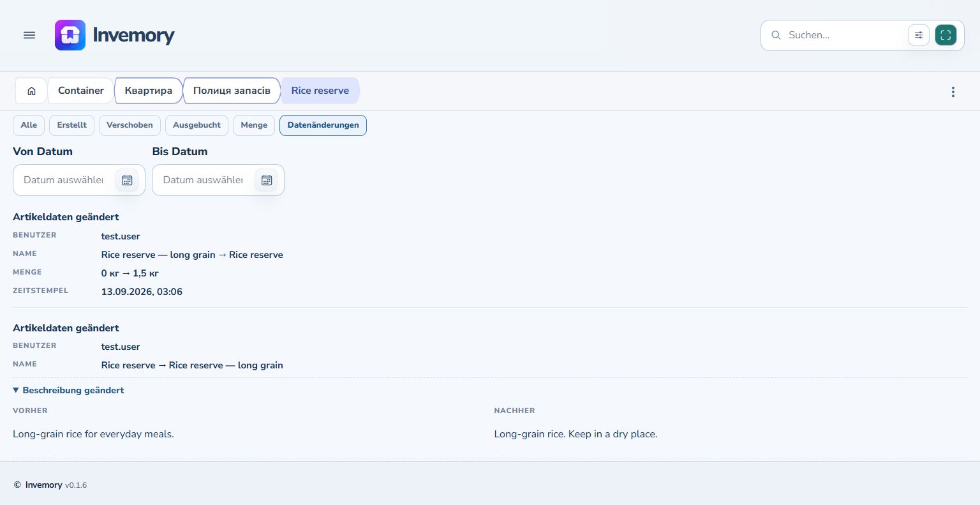Open the hamburger navigation menu
This screenshot has height=505, width=980.
[x=29, y=35]
